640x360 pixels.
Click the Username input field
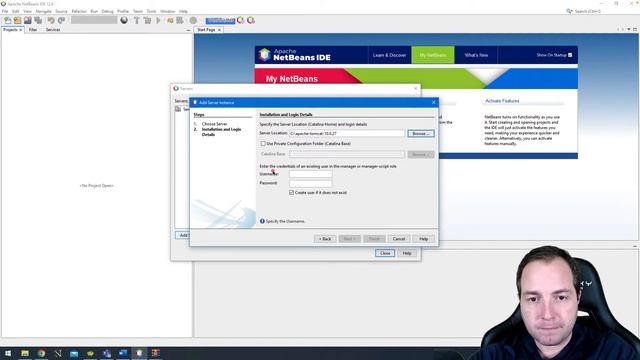coord(310,174)
